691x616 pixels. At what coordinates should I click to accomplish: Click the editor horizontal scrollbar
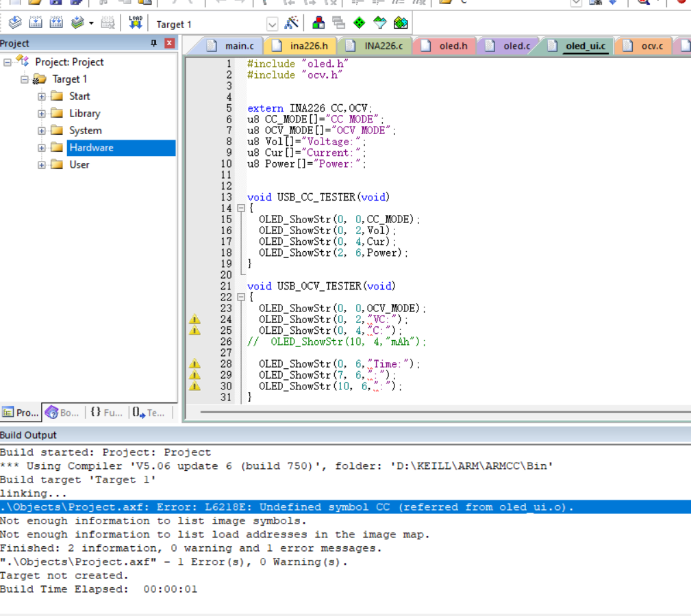(445, 412)
